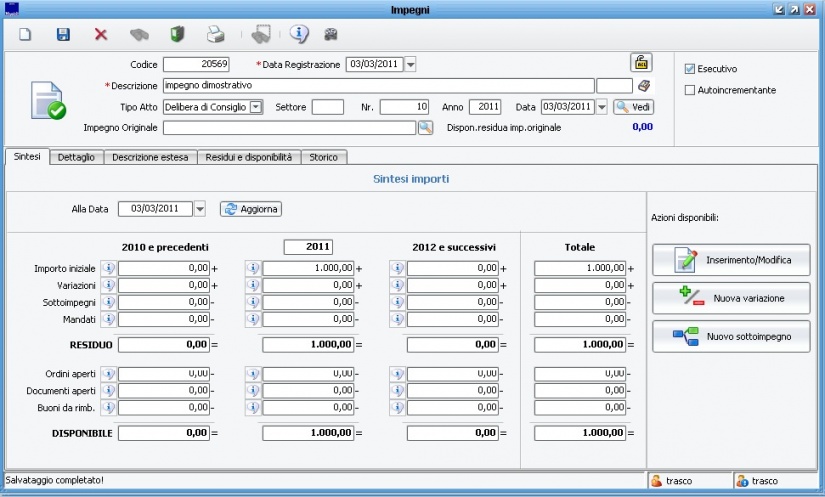Click the Nuova variazione button
Screen dimensions: 825x497
(731, 298)
